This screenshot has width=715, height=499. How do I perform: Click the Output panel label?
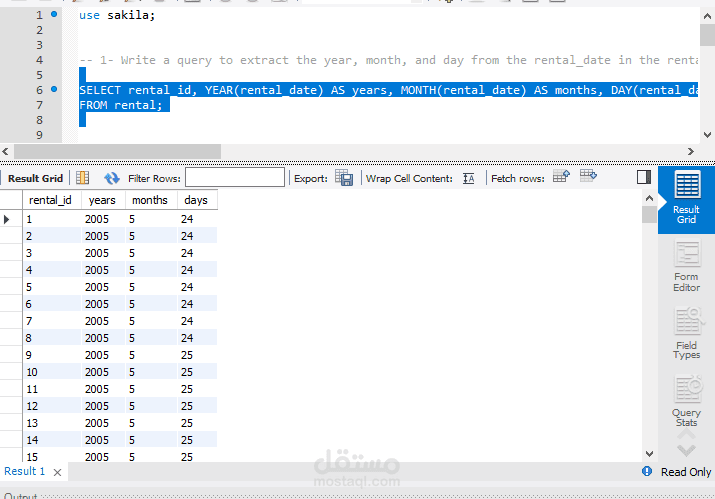[21, 496]
